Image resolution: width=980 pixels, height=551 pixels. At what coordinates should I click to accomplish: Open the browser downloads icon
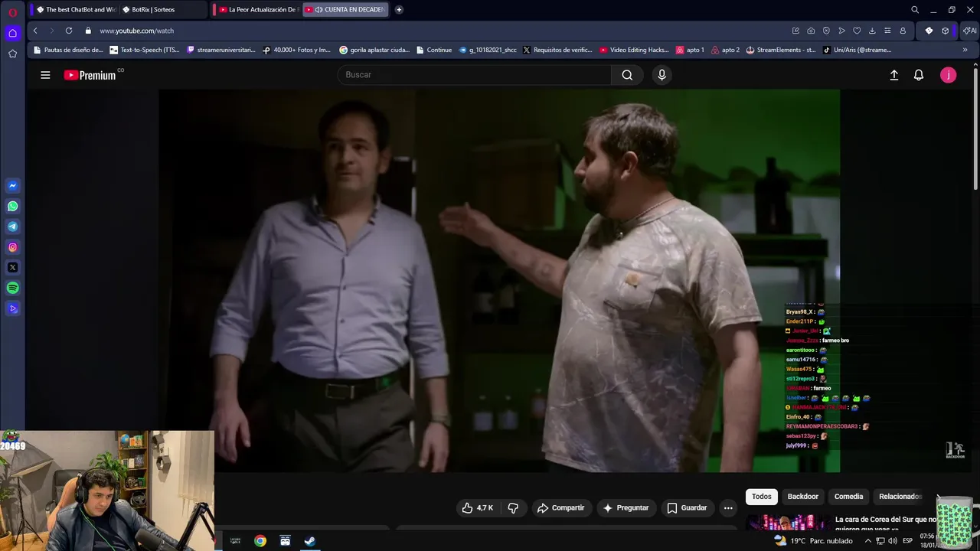(x=872, y=31)
